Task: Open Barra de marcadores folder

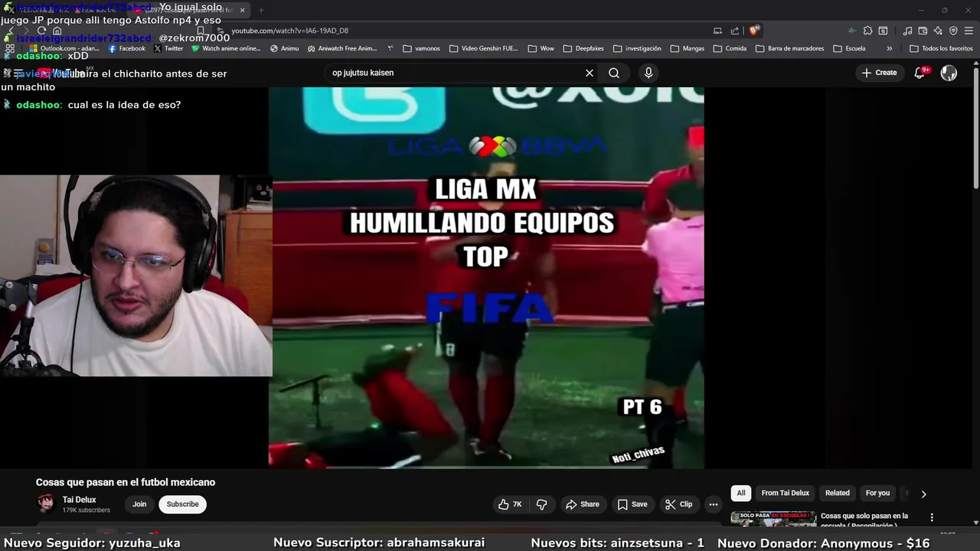Action: (789, 48)
